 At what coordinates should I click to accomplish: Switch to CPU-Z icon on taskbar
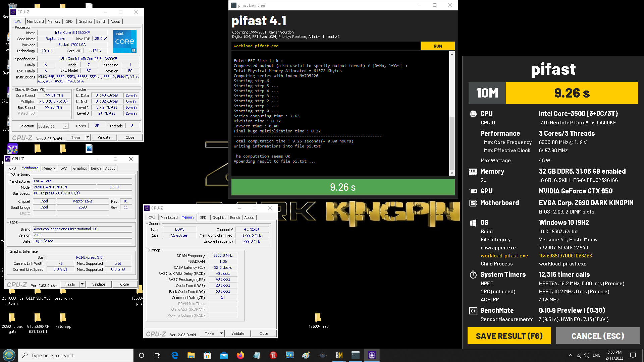(372, 355)
